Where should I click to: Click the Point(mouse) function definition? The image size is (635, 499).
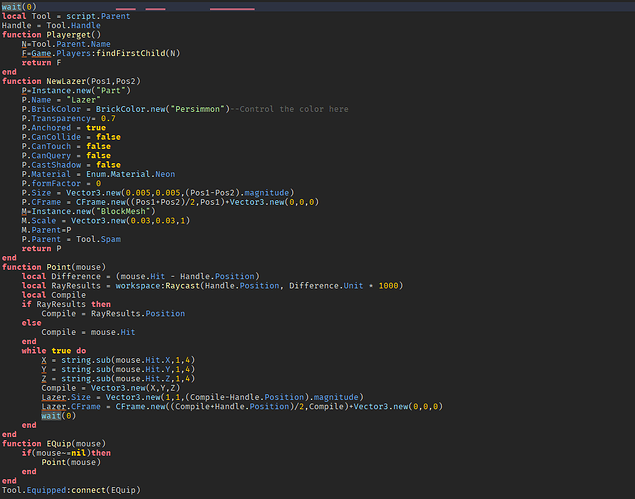point(76,267)
